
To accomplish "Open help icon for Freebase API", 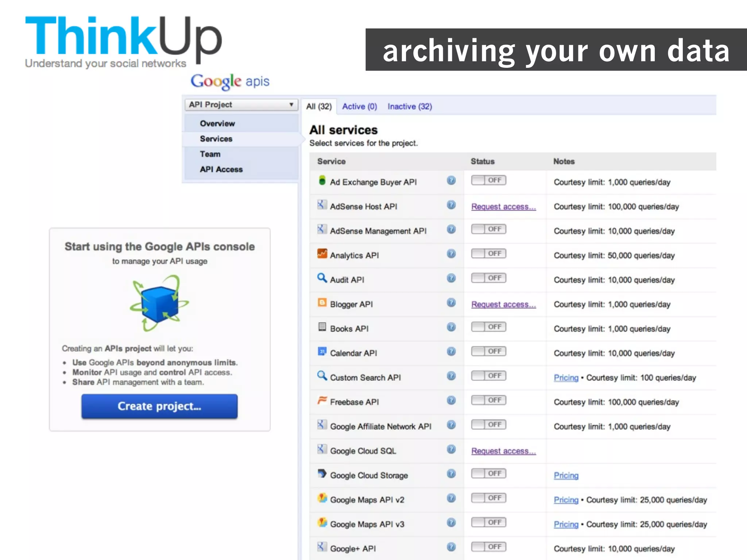I will (x=451, y=400).
